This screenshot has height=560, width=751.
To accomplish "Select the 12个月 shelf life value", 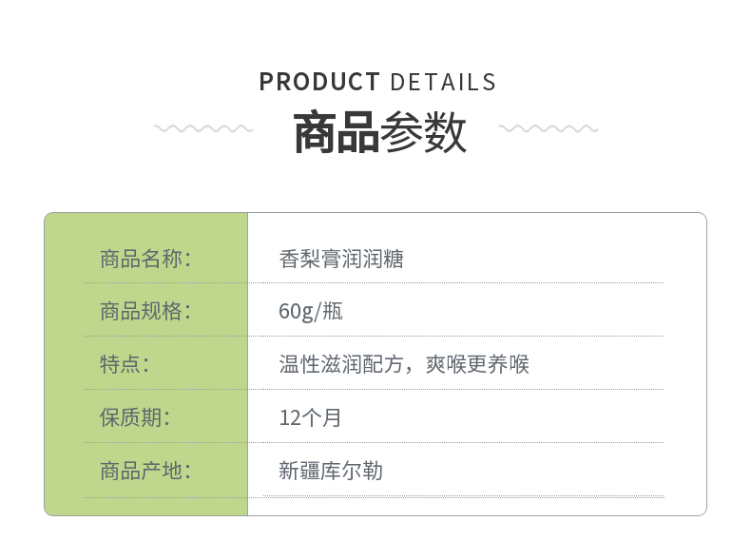I will point(310,417).
